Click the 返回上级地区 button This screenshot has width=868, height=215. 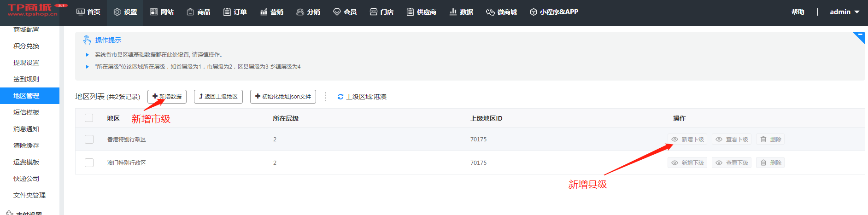(218, 97)
